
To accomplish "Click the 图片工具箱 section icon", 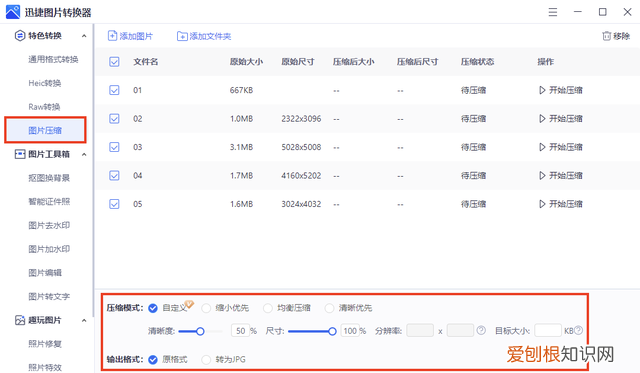I will [20, 154].
